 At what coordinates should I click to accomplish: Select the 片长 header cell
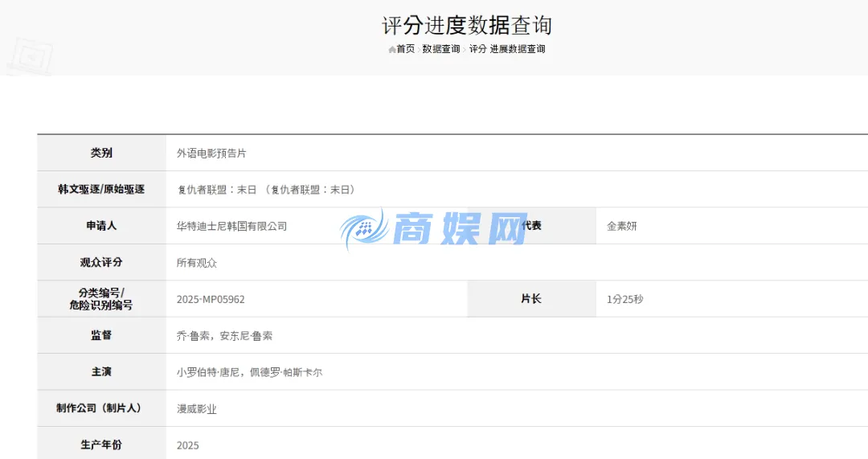click(531, 299)
